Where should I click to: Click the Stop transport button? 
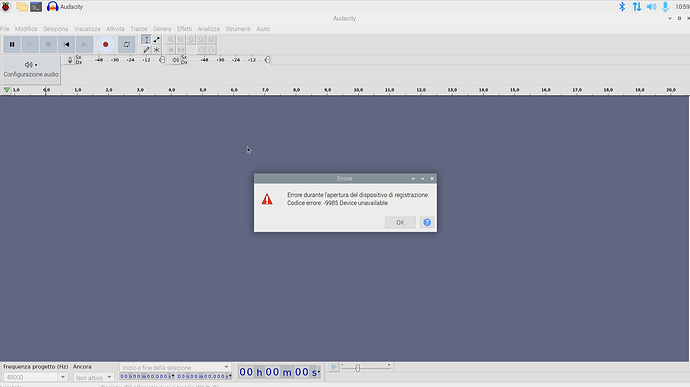pyautogui.click(x=48, y=44)
